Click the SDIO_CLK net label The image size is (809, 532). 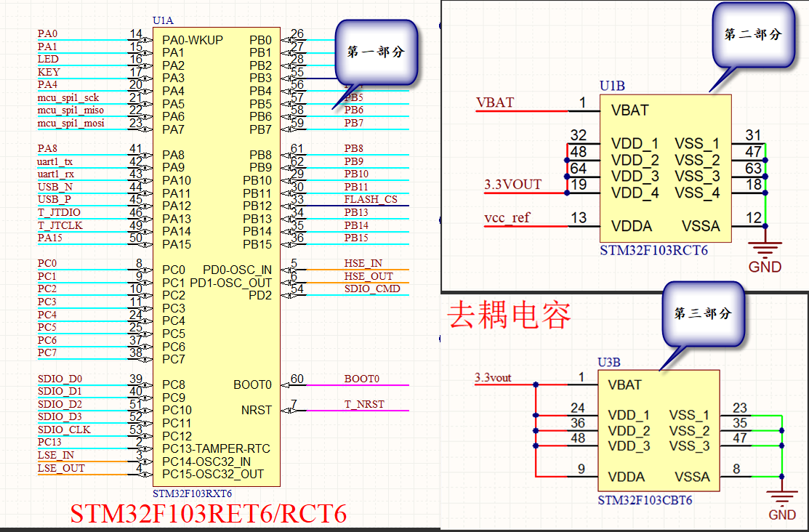(x=64, y=430)
